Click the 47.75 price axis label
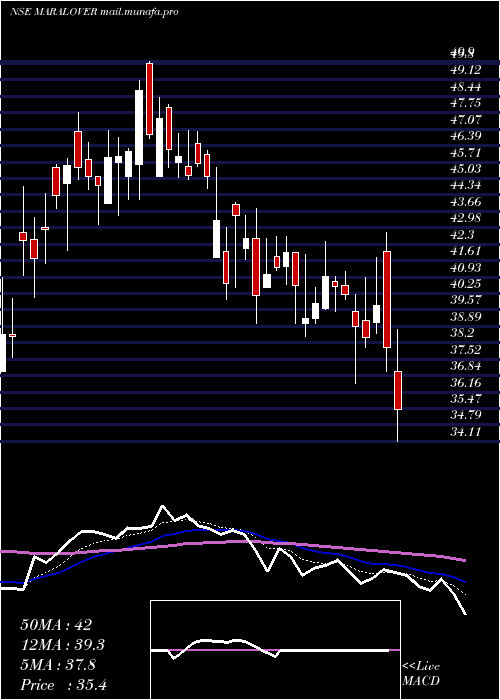The height and width of the screenshot is (700, 500). click(466, 103)
